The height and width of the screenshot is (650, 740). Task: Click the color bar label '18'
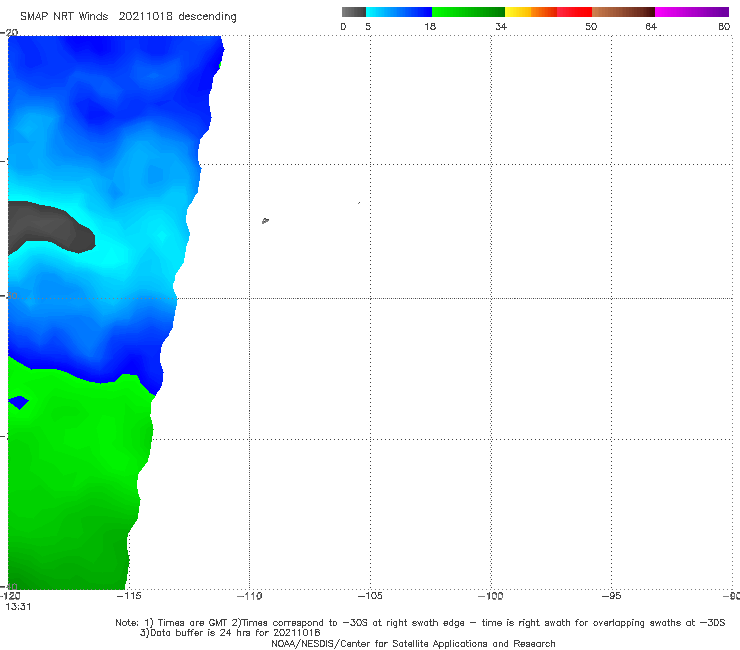430,26
